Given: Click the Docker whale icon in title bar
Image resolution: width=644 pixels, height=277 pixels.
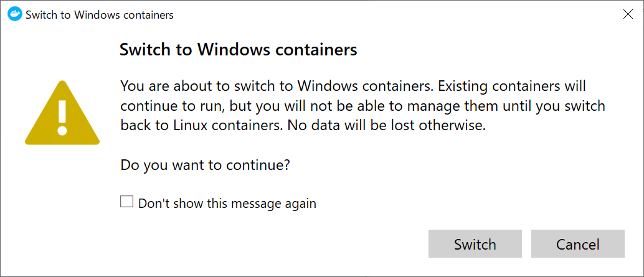Looking at the screenshot, I should click(x=14, y=14).
